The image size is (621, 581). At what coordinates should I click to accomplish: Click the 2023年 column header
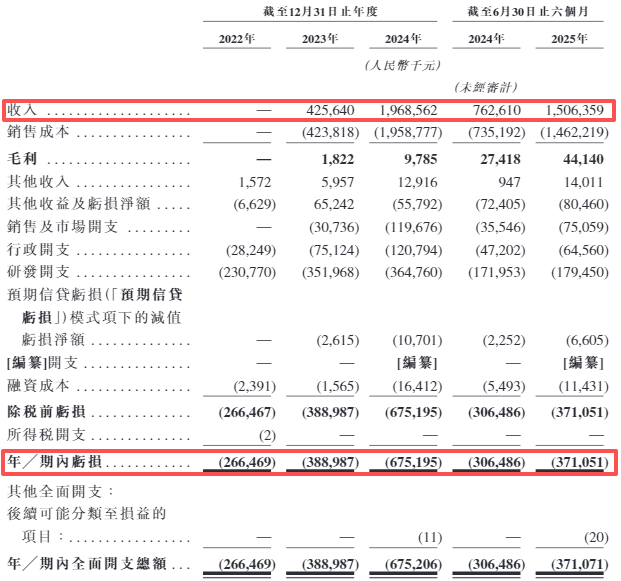pyautogui.click(x=320, y=39)
